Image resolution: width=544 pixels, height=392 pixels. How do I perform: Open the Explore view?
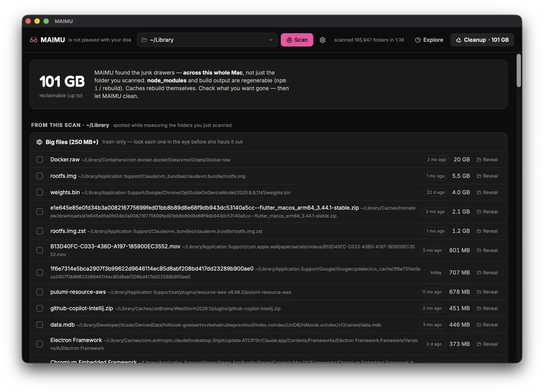pyautogui.click(x=429, y=40)
